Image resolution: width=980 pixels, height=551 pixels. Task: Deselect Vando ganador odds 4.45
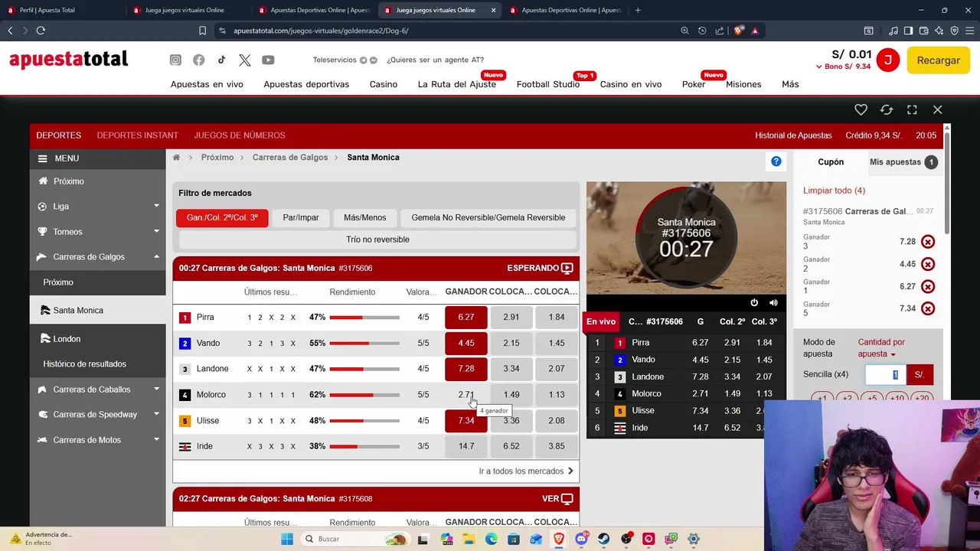click(466, 343)
